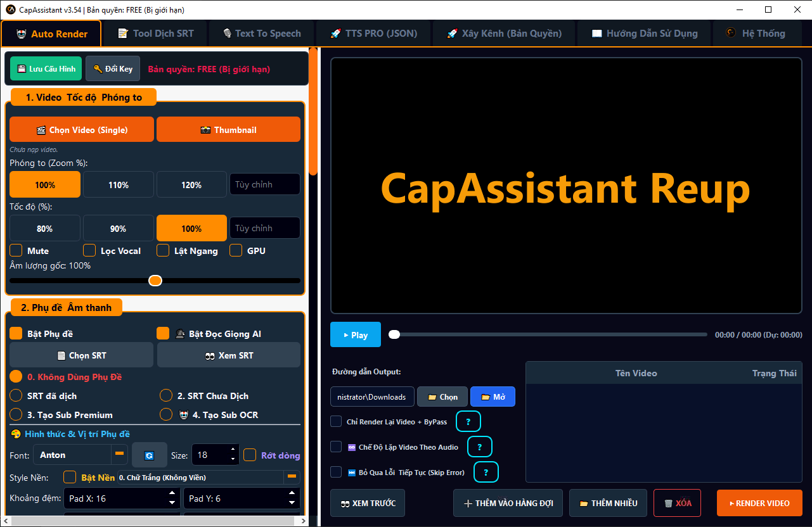This screenshot has height=527, width=812.
Task: Enable the Bật Nền checkbox
Action: coord(70,477)
